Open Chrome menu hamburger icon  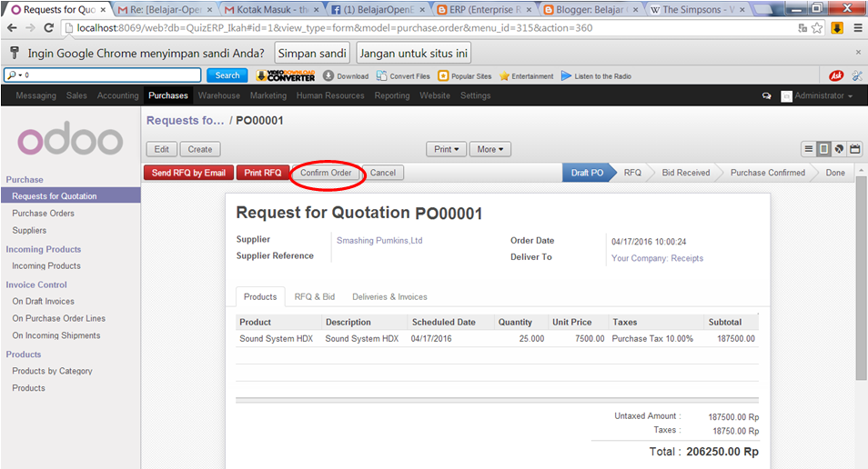click(857, 27)
